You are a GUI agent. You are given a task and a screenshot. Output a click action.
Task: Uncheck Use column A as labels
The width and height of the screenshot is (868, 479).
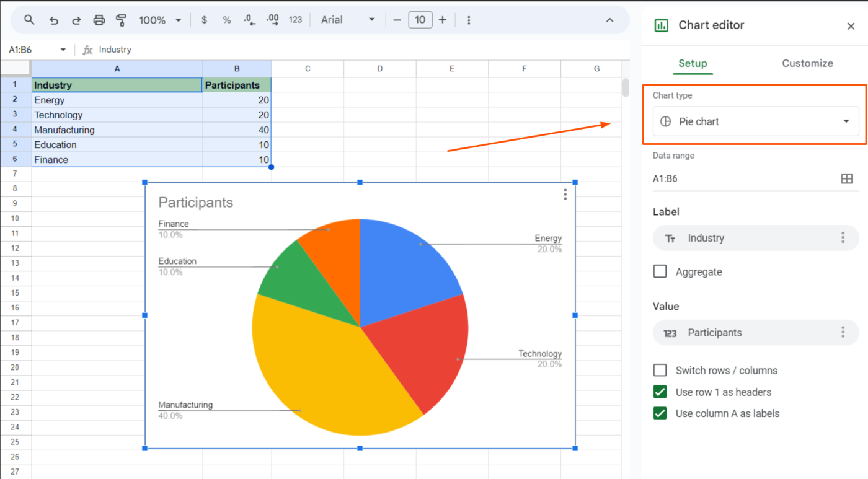coord(660,413)
